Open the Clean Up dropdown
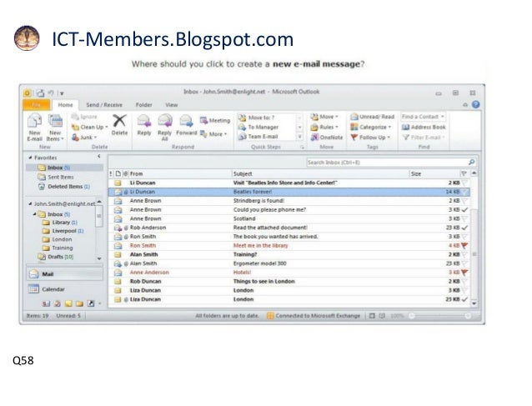 89,127
